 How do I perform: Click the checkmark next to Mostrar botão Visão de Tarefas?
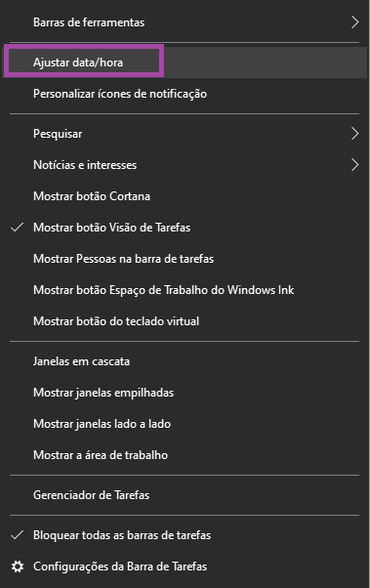[18, 228]
